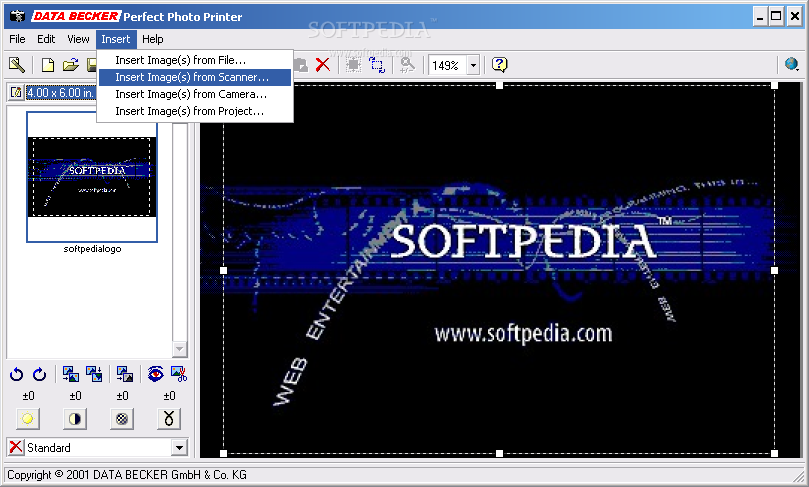Click the application icon in title bar
The image size is (809, 487).
pyautogui.click(x=18, y=17)
